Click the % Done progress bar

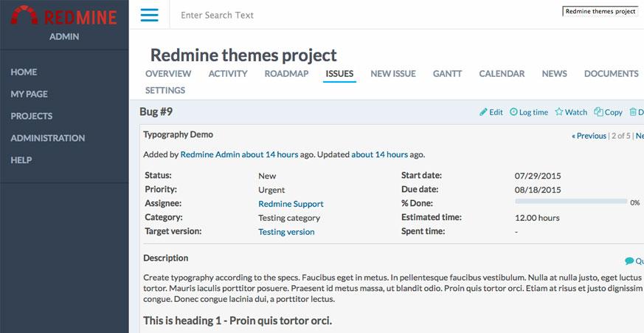coord(571,202)
